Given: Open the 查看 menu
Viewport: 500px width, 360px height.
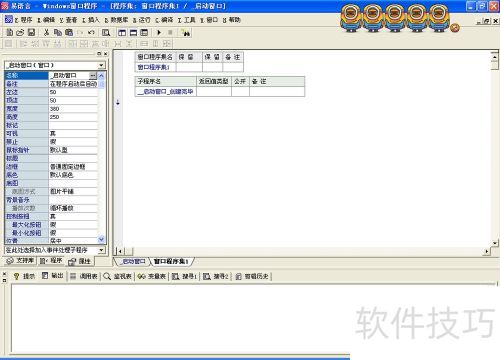Looking at the screenshot, I should [x=68, y=20].
